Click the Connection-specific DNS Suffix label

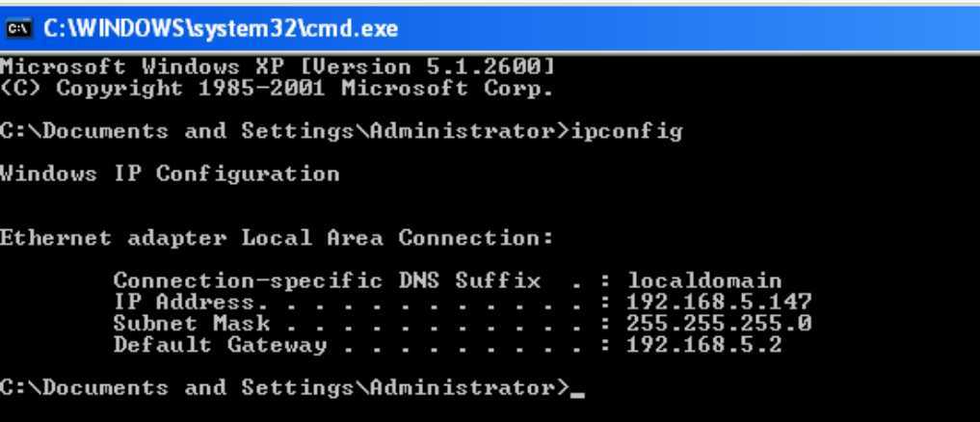327,280
